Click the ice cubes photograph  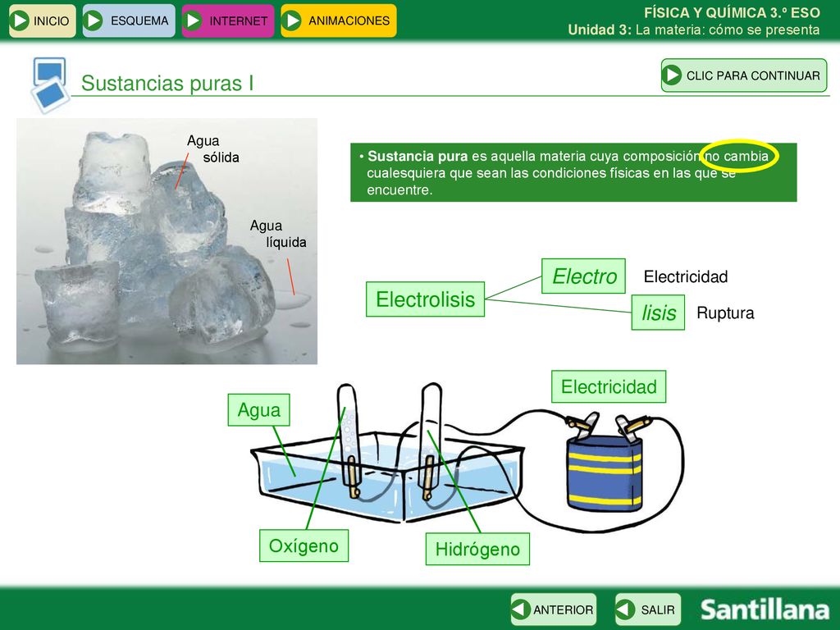[x=167, y=241]
